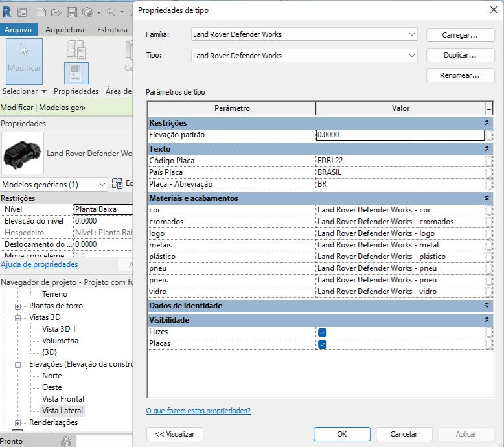This screenshot has height=447, width=504.
Task: Toggle the Move com elementos checkbox
Action: coord(80,255)
